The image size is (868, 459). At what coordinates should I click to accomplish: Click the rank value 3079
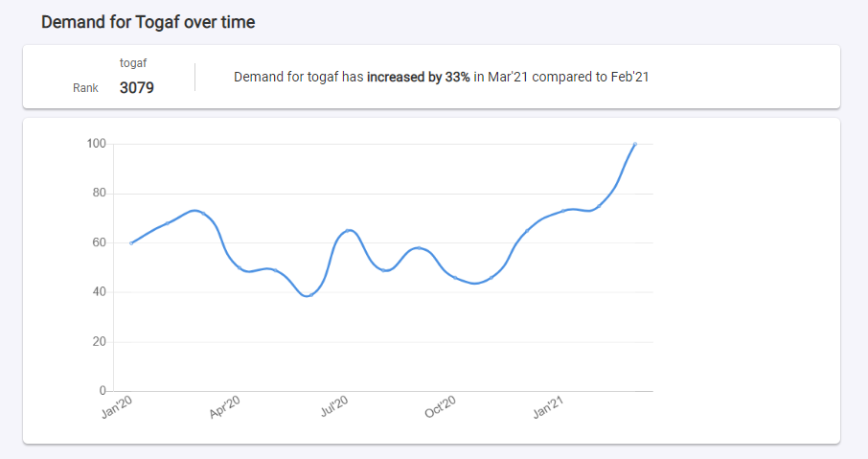[137, 88]
